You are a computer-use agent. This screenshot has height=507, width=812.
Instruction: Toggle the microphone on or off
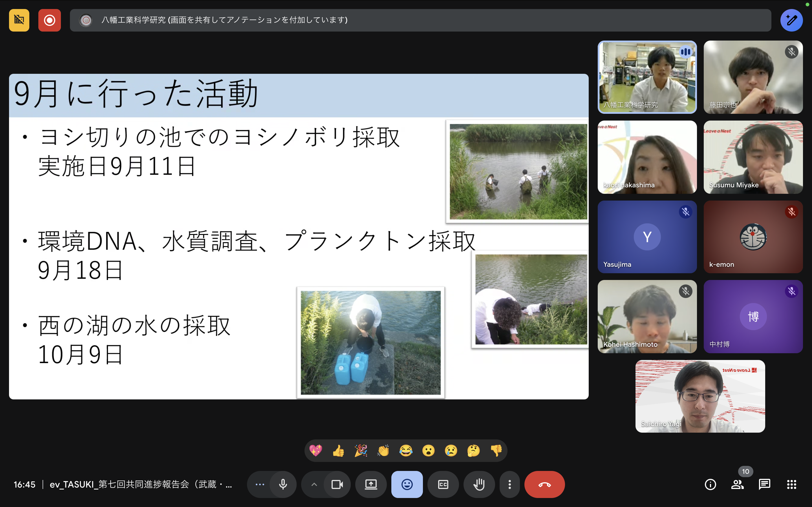click(x=283, y=484)
